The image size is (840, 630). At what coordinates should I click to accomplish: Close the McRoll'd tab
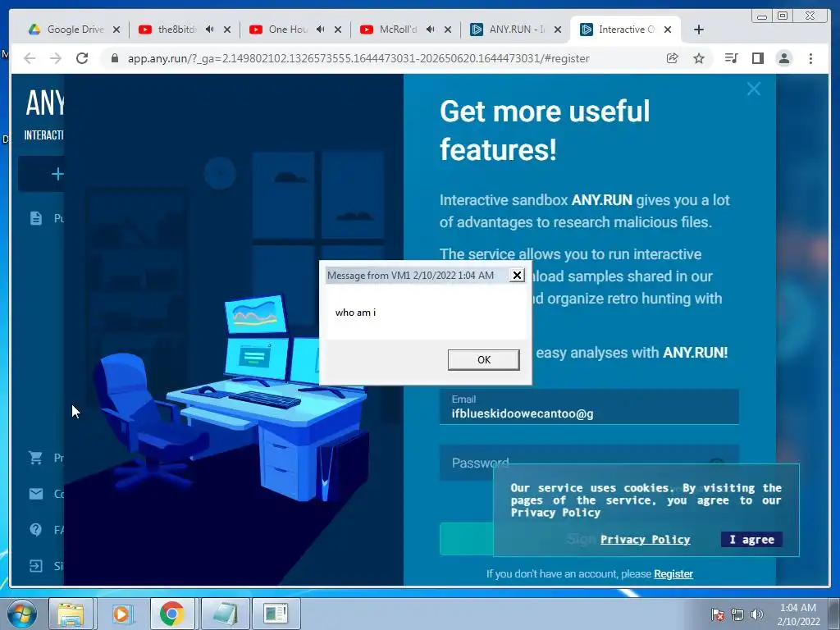[x=448, y=30]
